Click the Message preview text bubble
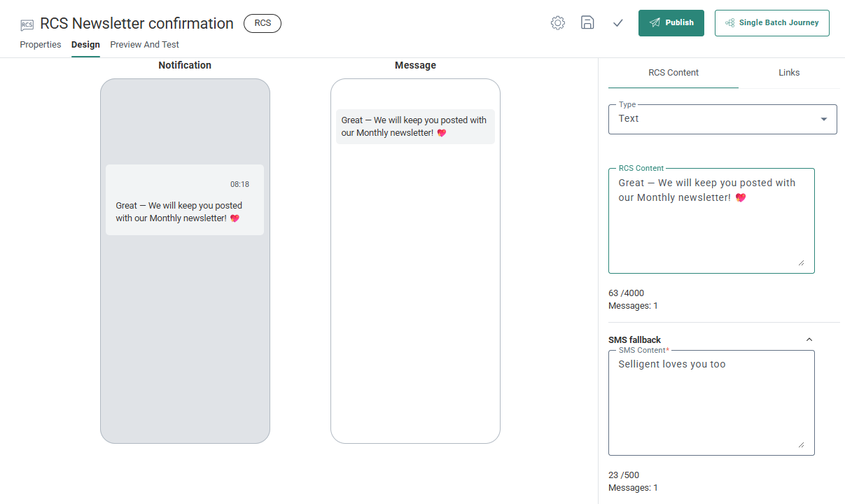The height and width of the screenshot is (504, 845). click(x=415, y=127)
